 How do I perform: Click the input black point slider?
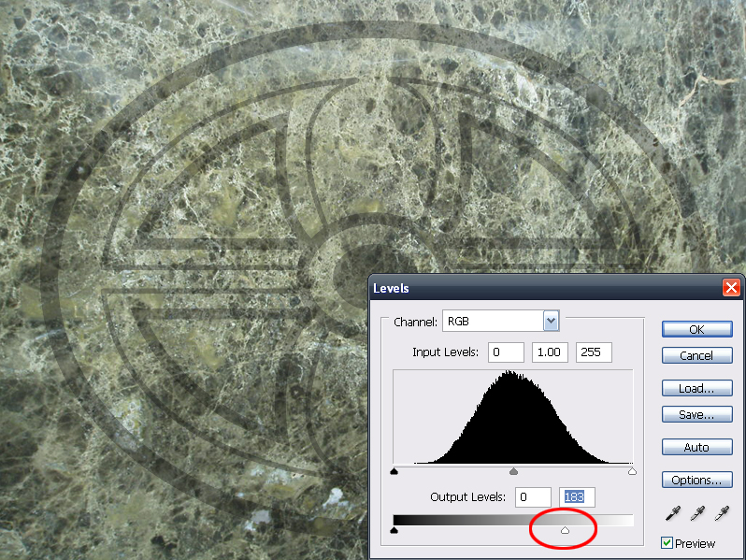(x=394, y=471)
